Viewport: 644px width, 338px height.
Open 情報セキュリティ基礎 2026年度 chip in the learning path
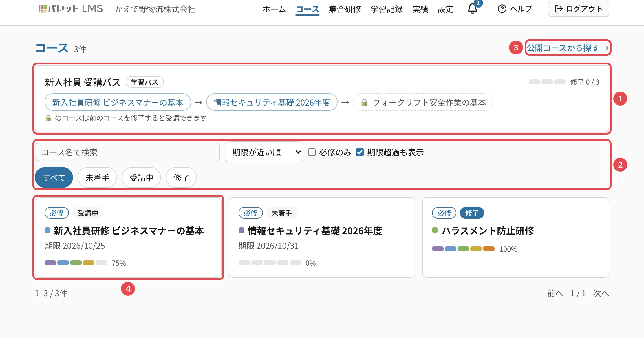pos(272,102)
